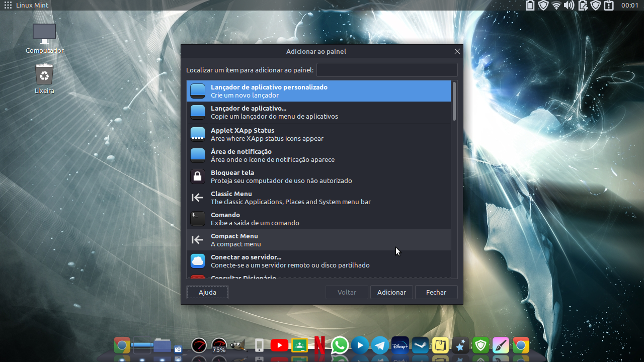The image size is (644, 362).
Task: Focus the item search input field
Action: 387,70
